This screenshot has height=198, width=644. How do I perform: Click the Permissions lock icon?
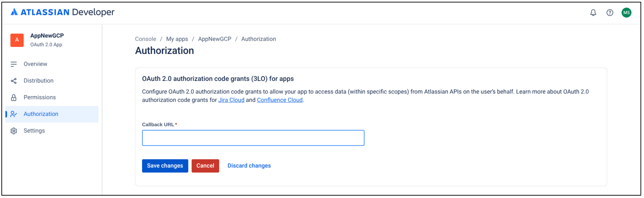pos(14,97)
